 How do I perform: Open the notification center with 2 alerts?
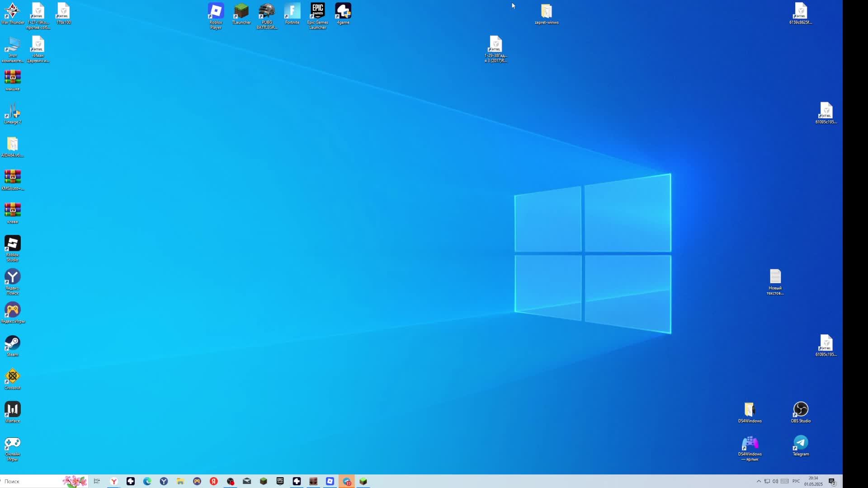tap(832, 481)
